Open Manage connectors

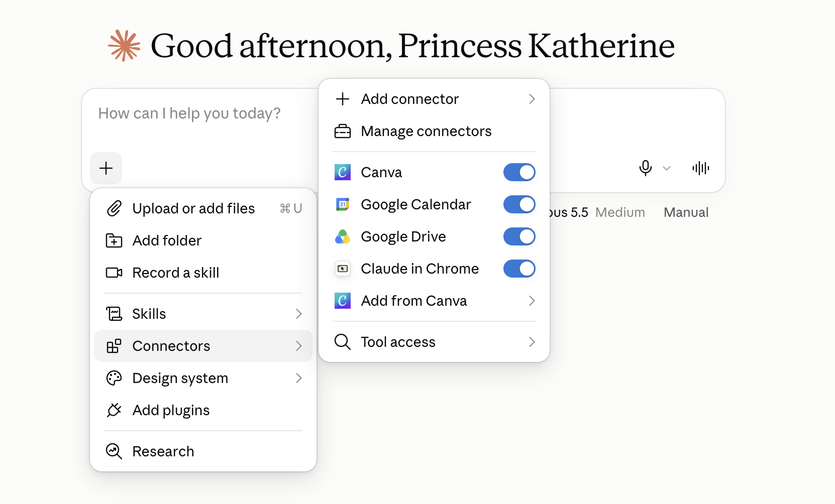(434, 131)
